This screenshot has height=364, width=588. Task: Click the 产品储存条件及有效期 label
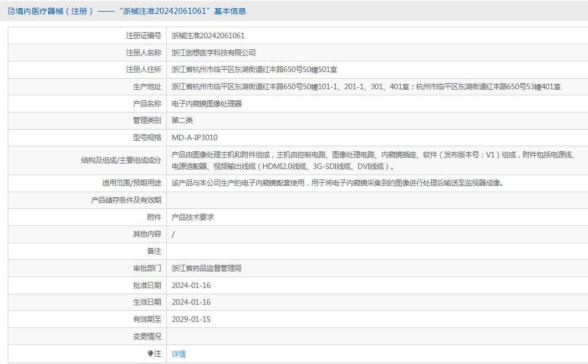point(126,200)
